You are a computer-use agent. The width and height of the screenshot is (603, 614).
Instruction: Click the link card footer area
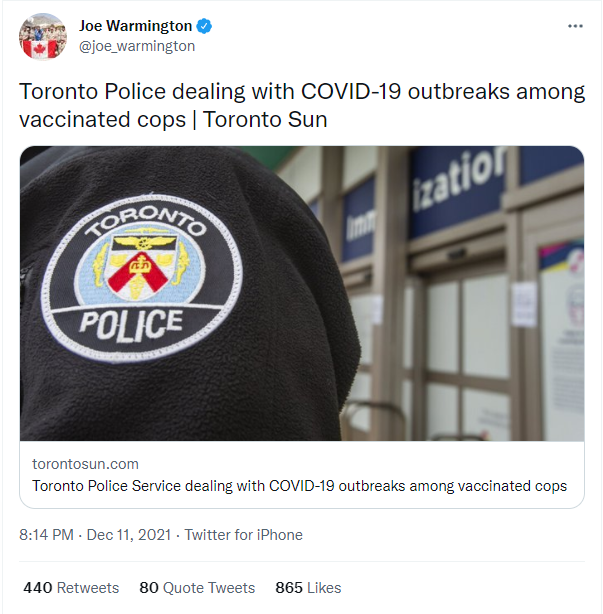click(x=302, y=475)
